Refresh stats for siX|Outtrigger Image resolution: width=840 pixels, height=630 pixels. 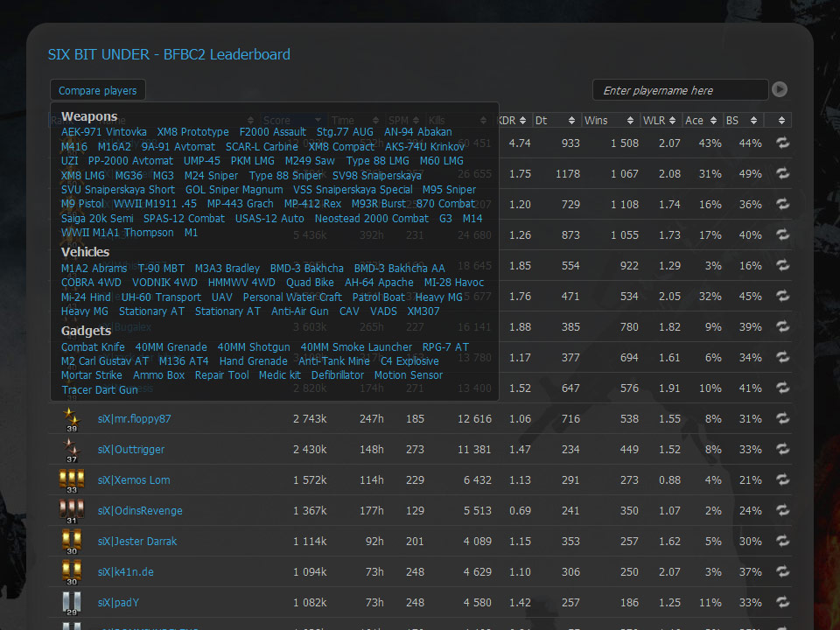(x=782, y=449)
